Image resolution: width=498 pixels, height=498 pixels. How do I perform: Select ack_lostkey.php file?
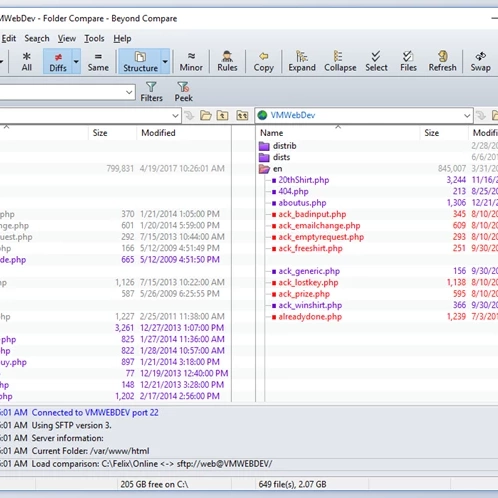pyautogui.click(x=308, y=283)
